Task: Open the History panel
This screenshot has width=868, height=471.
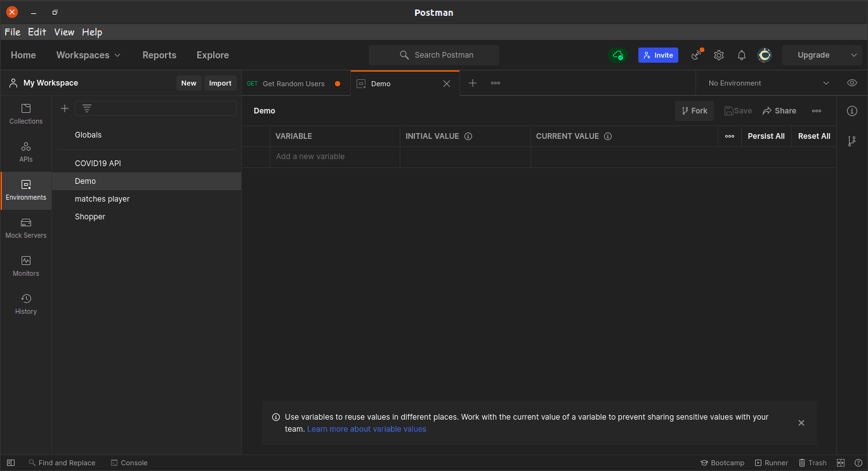Action: (x=26, y=304)
